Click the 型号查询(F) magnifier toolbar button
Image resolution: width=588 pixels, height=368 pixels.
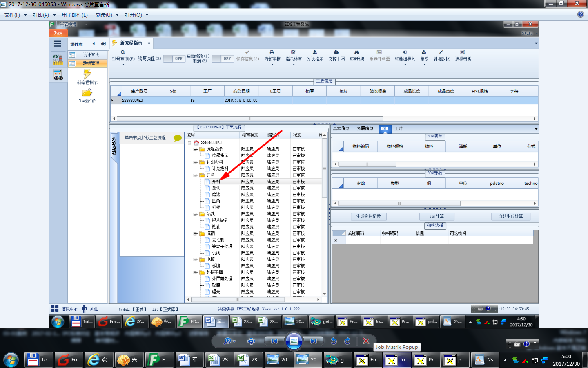pyautogui.click(x=123, y=52)
